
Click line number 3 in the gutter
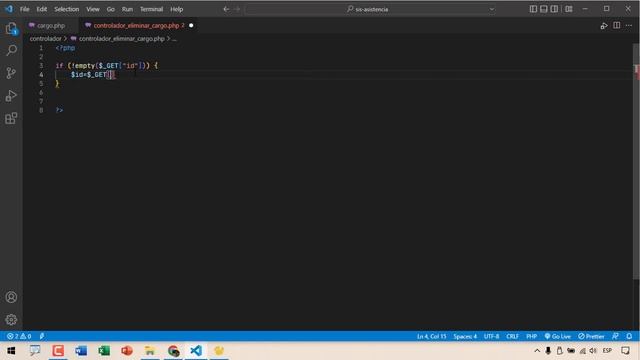(41, 65)
